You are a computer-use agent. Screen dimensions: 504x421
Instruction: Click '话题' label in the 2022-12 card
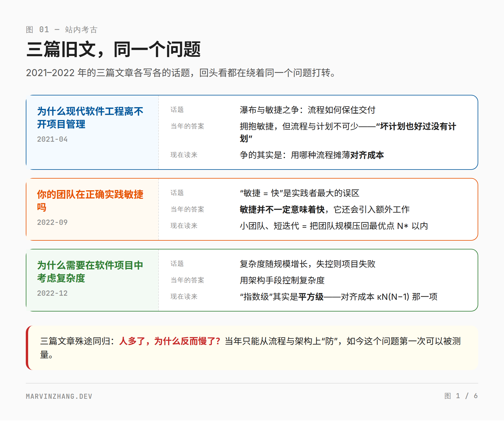point(177,264)
